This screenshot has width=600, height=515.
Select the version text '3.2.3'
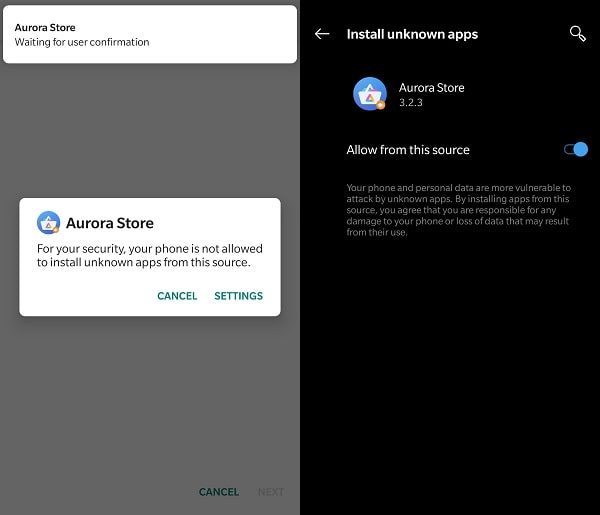pos(411,103)
